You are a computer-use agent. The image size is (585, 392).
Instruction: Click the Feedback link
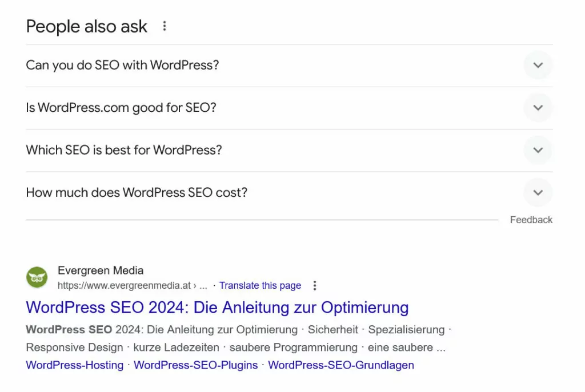coord(531,220)
